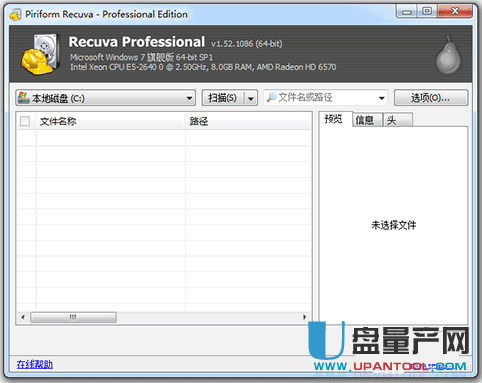Open the 文件名或路径 filter dropdown arrow
Screen dimensions: 482x383
(382, 98)
